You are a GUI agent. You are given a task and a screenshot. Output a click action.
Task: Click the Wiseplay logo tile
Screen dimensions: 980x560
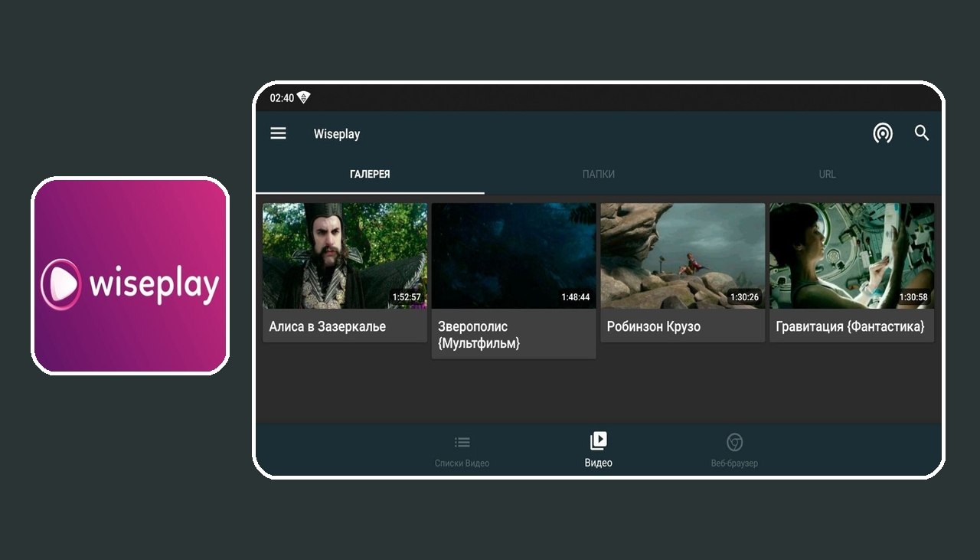[130, 276]
